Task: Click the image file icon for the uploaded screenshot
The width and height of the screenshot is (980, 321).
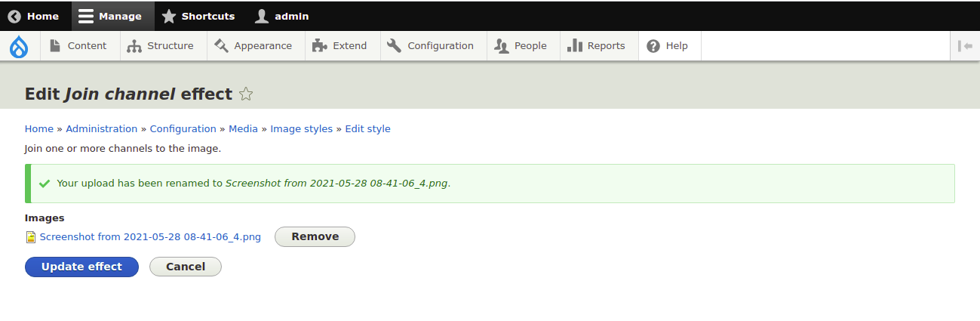Action: pyautogui.click(x=31, y=237)
